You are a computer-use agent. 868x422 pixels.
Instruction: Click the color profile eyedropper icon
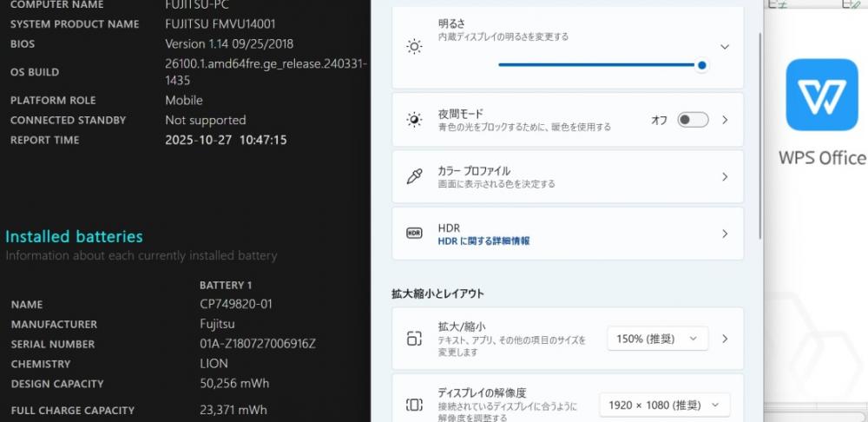click(414, 177)
